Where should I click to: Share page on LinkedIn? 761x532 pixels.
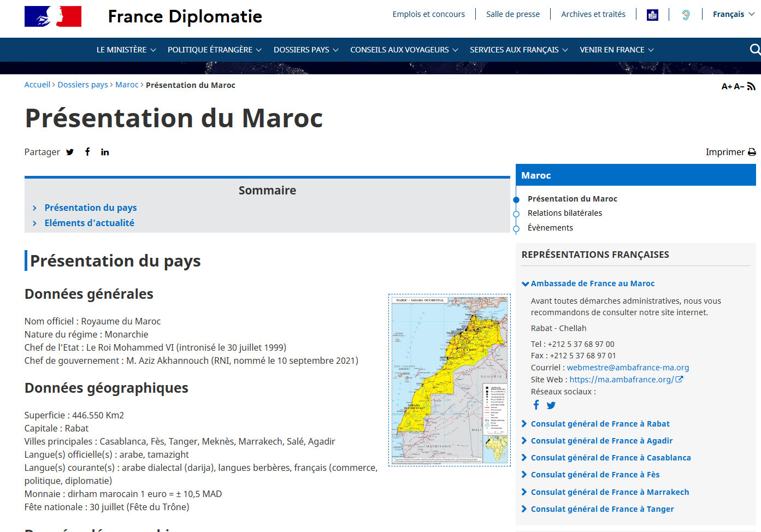click(x=105, y=152)
